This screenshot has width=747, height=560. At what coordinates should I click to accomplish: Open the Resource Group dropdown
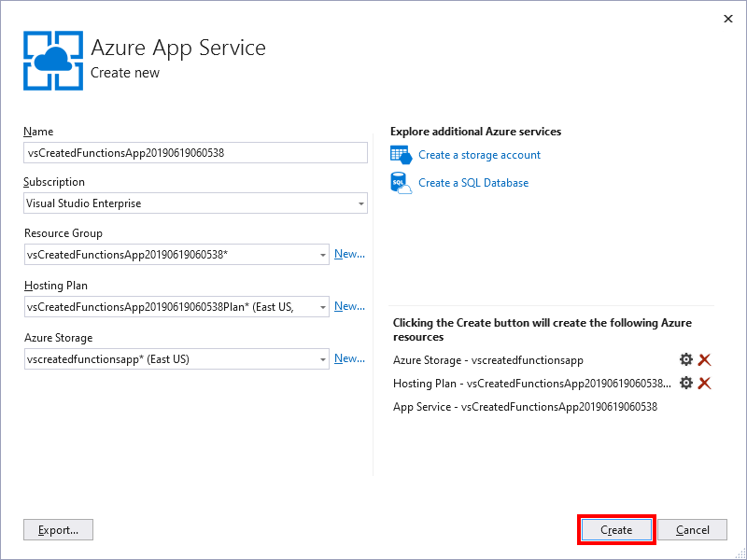(x=324, y=254)
